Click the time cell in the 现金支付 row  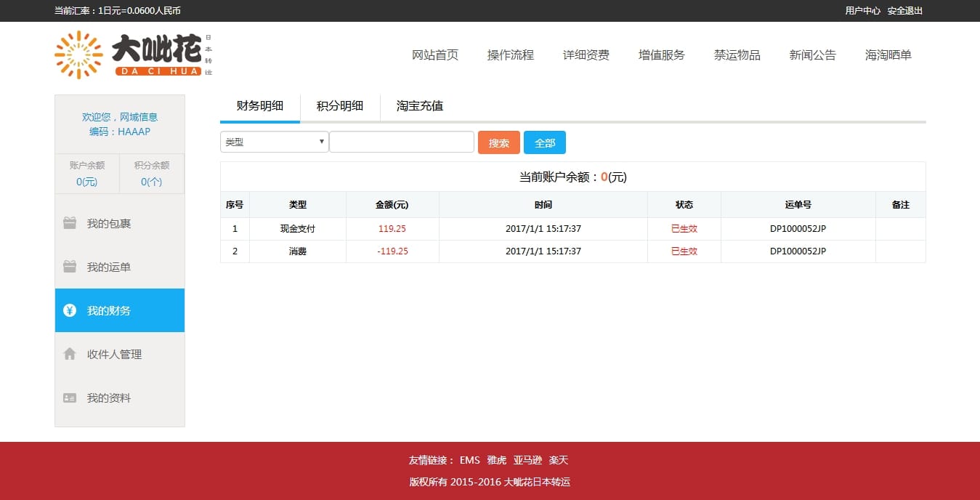tap(543, 228)
